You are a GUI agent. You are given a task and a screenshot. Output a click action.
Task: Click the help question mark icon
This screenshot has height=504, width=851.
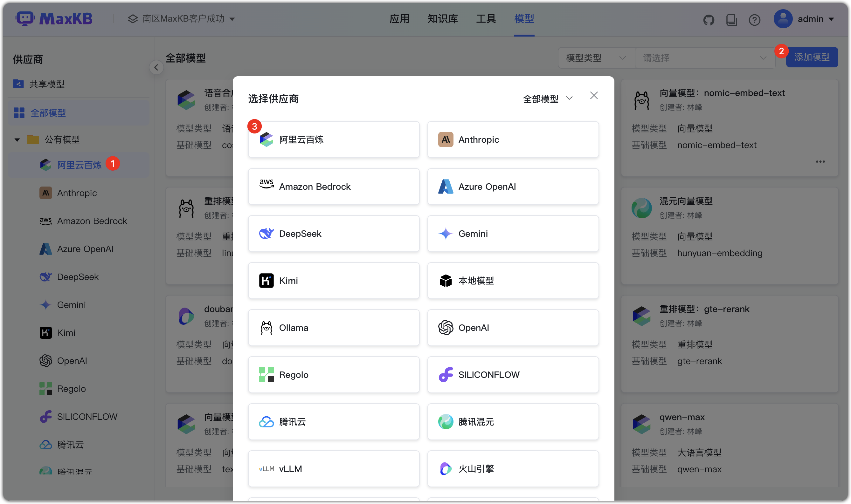point(754,20)
